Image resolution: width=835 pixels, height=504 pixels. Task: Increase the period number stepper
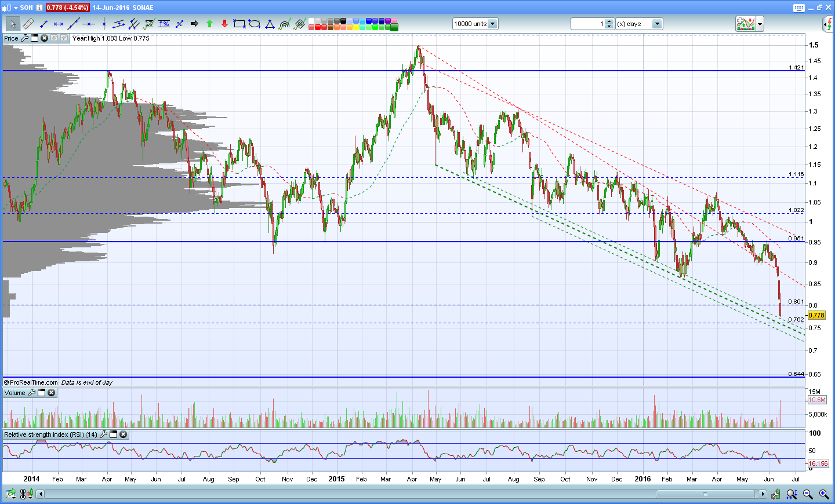click(609, 21)
